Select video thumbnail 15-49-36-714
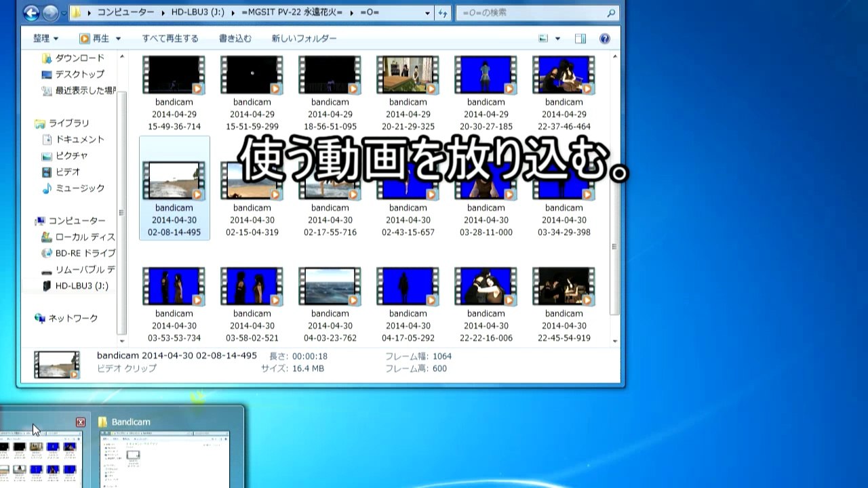 click(174, 75)
